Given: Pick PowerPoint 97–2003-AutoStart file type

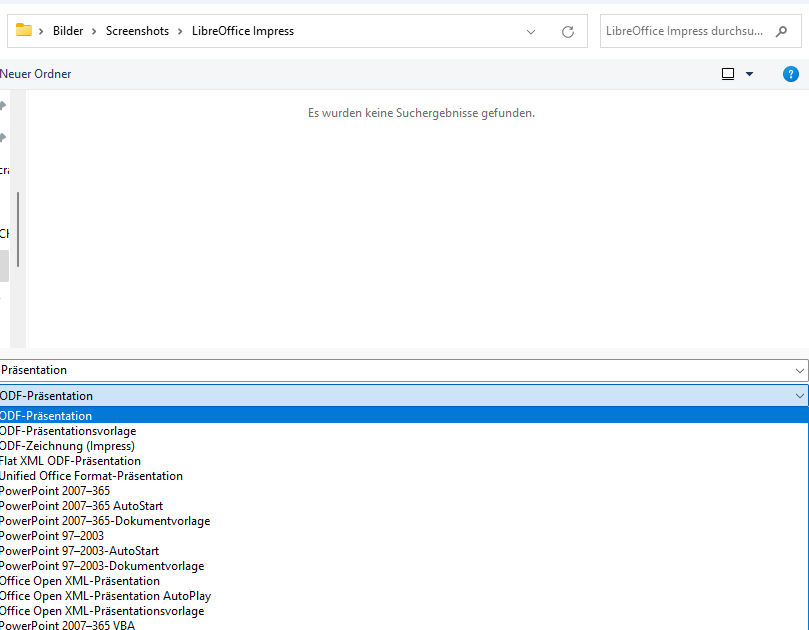Looking at the screenshot, I should [79, 551].
